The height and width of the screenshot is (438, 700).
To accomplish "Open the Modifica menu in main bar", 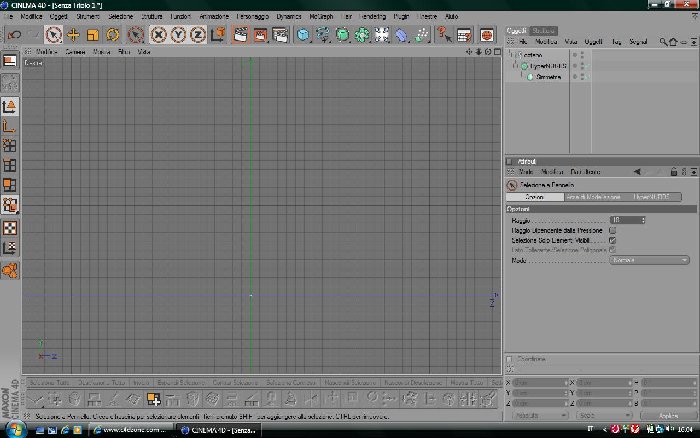I will pyautogui.click(x=31, y=17).
